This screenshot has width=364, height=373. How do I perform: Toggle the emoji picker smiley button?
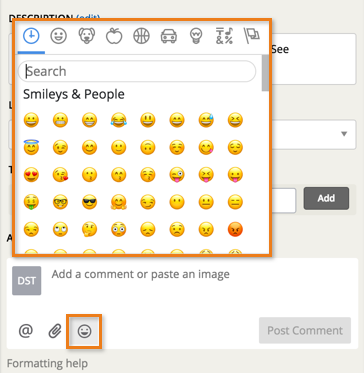[x=84, y=331]
